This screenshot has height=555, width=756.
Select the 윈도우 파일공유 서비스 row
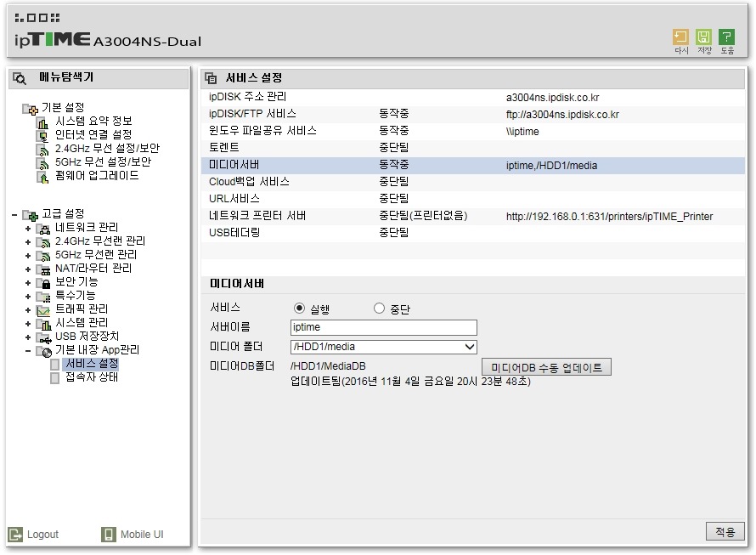pos(472,131)
